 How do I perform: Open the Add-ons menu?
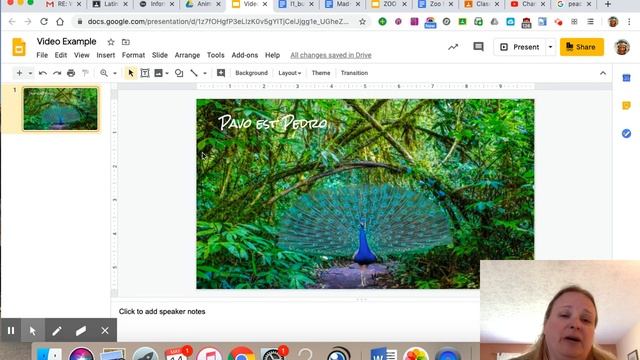(244, 55)
